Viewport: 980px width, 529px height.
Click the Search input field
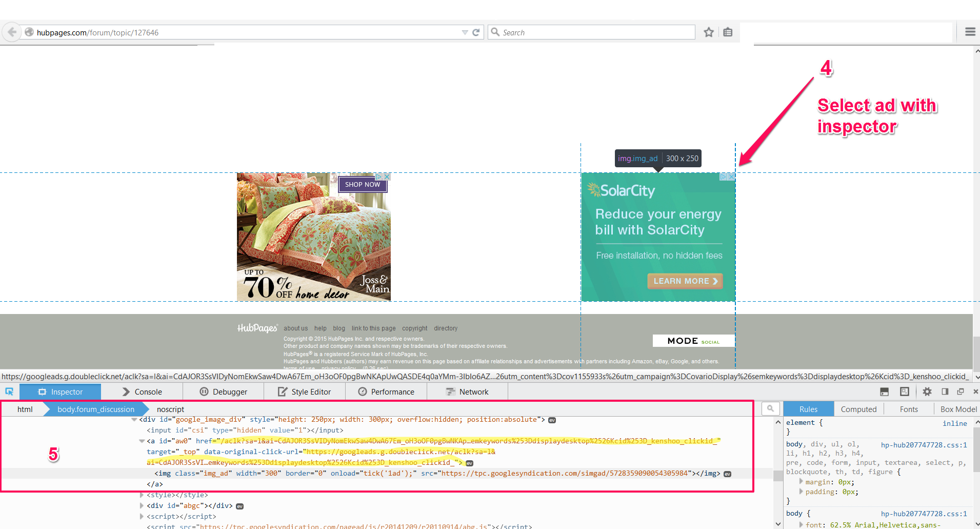[591, 32]
